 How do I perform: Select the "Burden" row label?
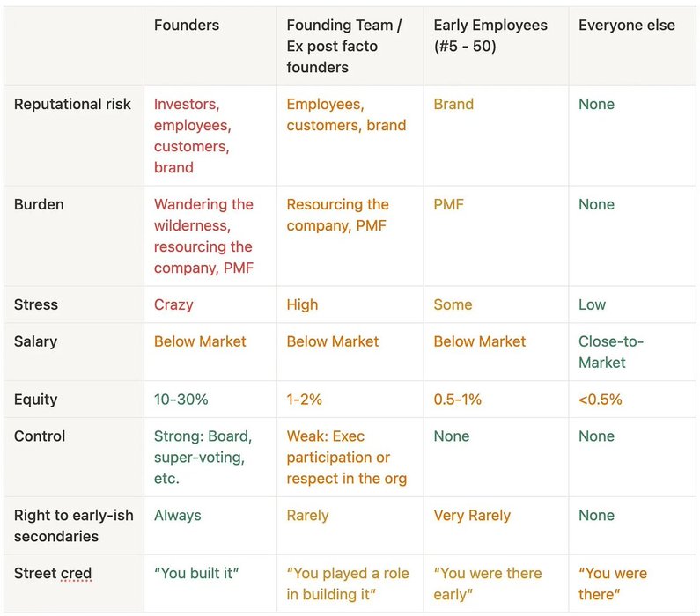[39, 204]
